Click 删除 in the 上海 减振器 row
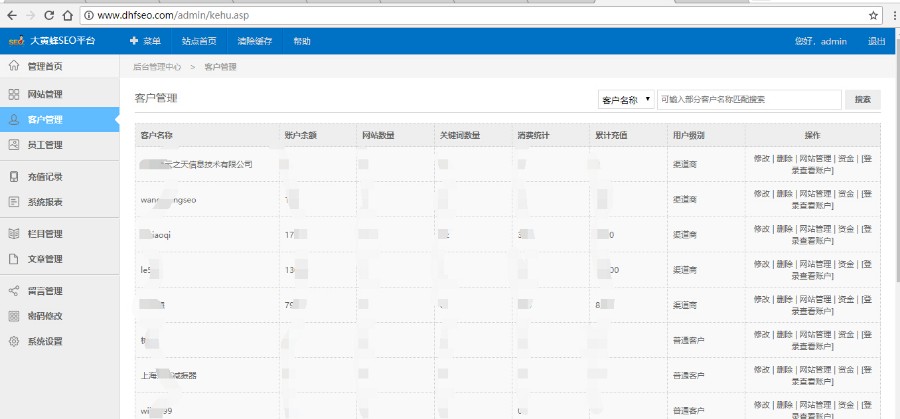Screen dimensions: 900x419 [784, 370]
